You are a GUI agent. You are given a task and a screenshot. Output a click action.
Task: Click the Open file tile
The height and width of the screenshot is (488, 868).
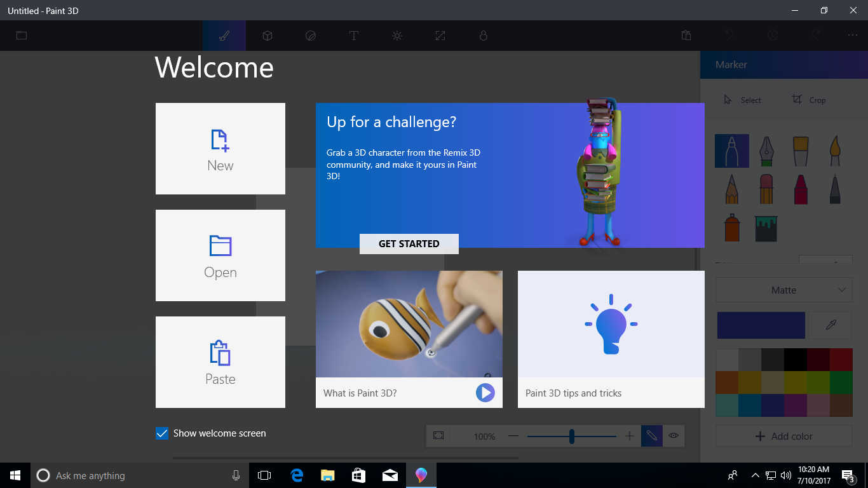point(220,255)
